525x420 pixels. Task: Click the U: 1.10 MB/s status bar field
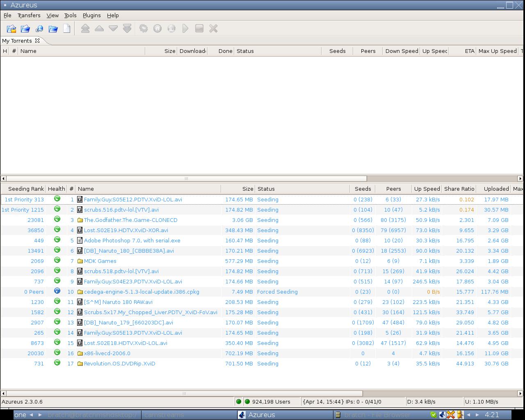click(x=493, y=402)
